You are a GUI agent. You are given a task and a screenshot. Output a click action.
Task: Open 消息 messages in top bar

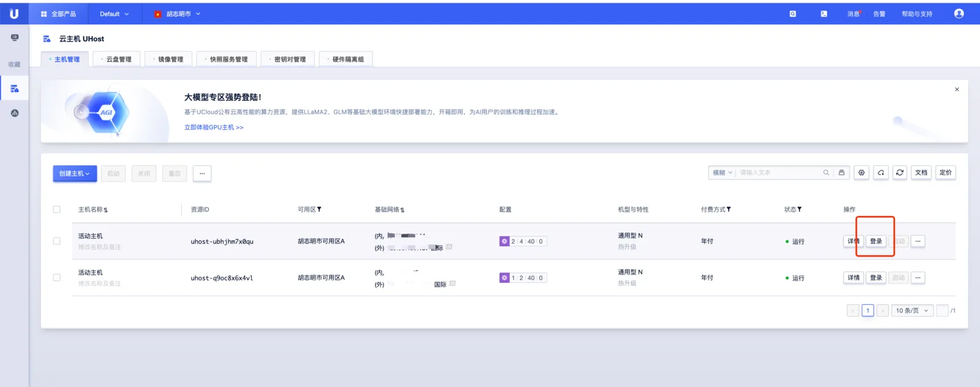[x=853, y=13]
